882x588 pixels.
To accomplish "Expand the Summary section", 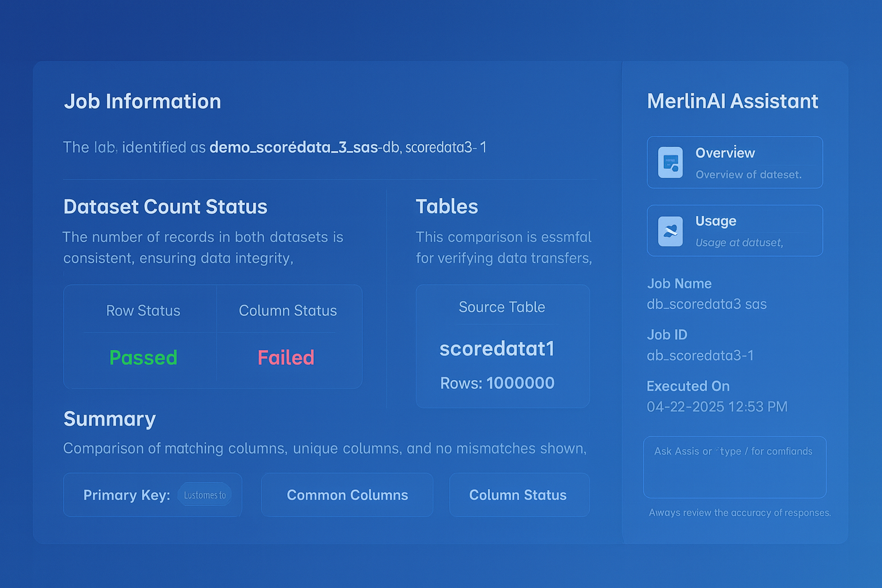I will click(110, 419).
